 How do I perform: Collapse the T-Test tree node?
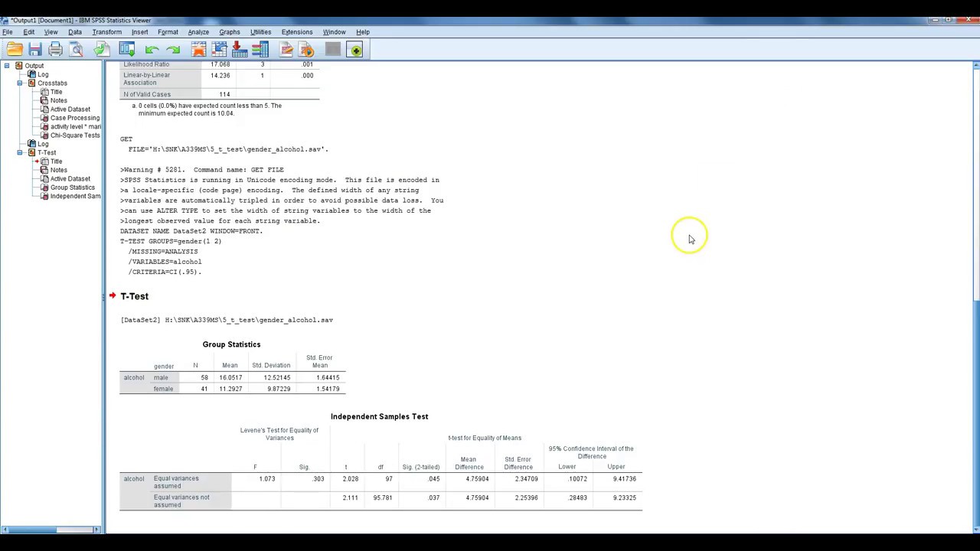click(x=21, y=152)
